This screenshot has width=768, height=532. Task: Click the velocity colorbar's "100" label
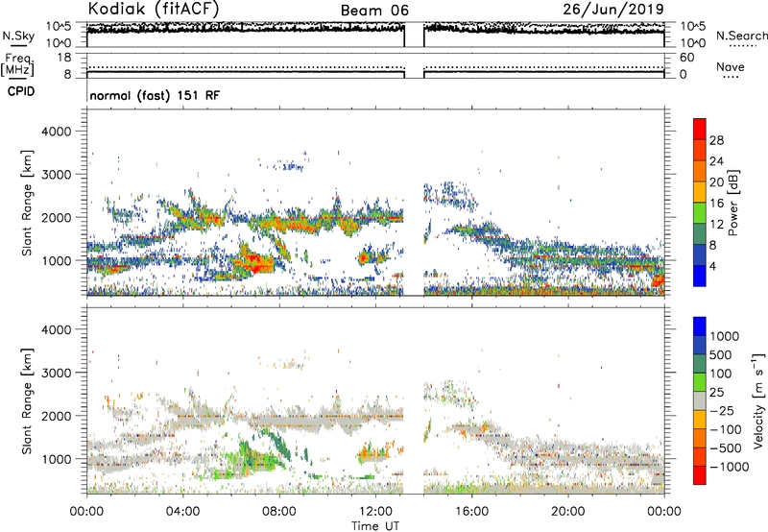722,374
